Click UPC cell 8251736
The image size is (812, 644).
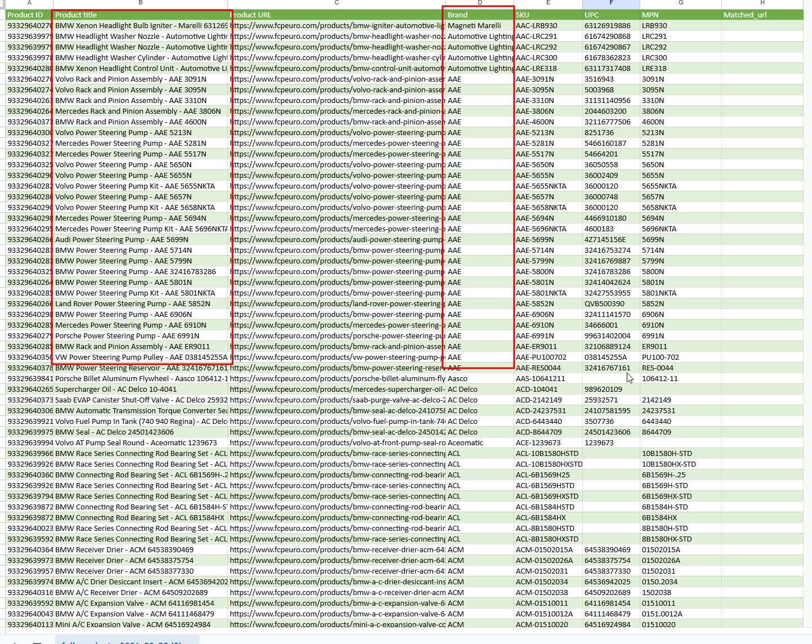[611, 132]
